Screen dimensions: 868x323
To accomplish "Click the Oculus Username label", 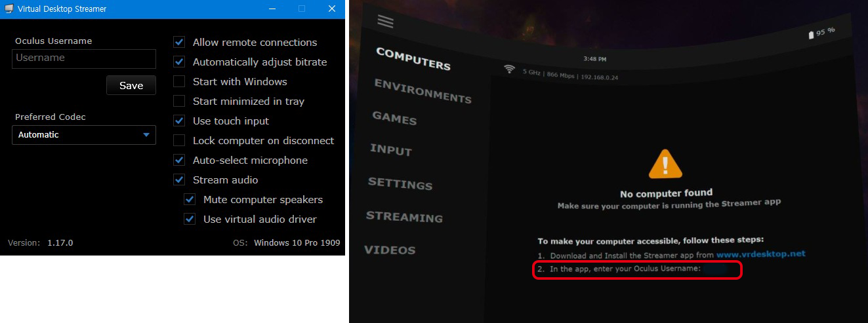I will 53,41.
